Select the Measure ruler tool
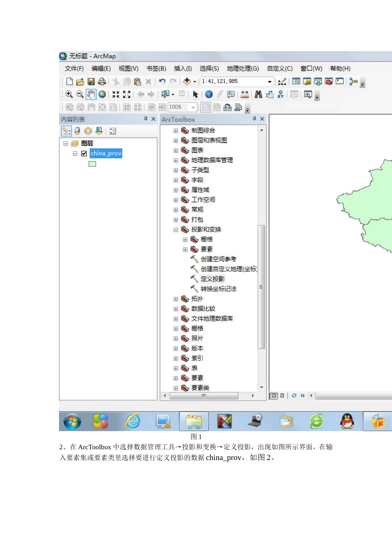This screenshot has width=392, height=555. pyautogui.click(x=245, y=94)
